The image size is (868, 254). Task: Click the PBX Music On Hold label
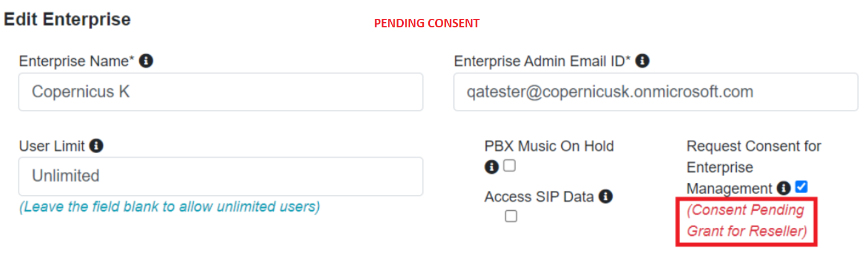click(x=549, y=146)
